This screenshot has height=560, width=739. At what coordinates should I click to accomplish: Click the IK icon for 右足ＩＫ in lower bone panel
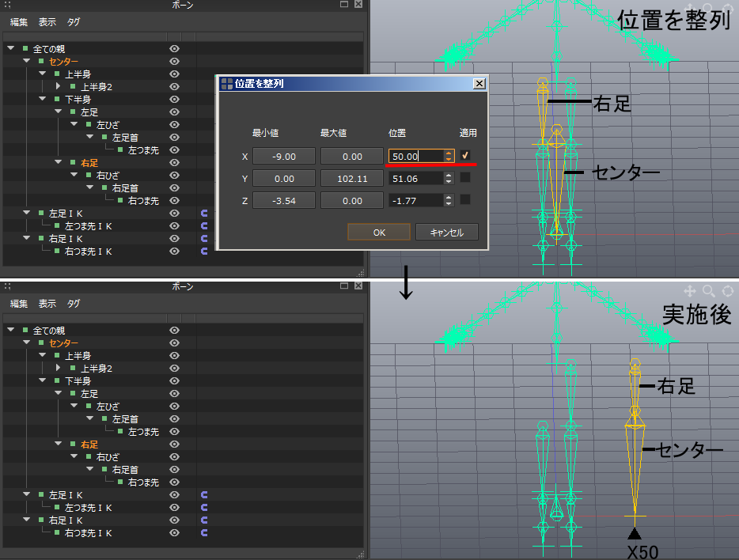tap(204, 520)
